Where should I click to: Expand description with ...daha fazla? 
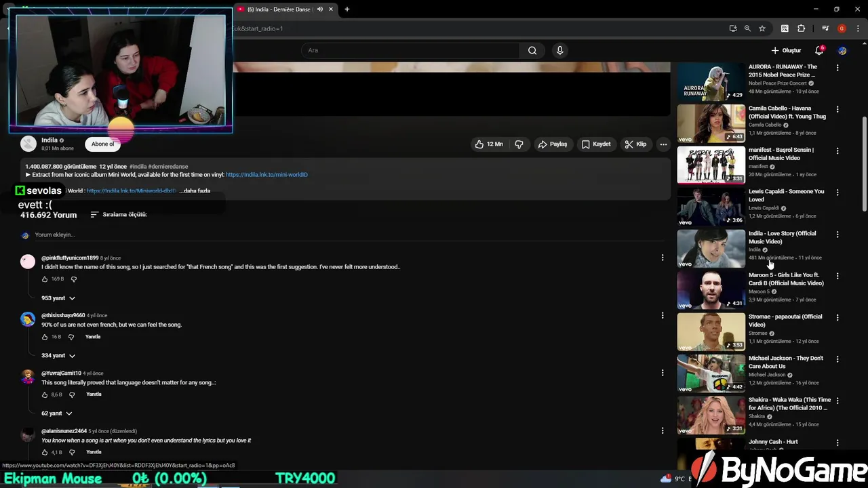[x=195, y=191]
